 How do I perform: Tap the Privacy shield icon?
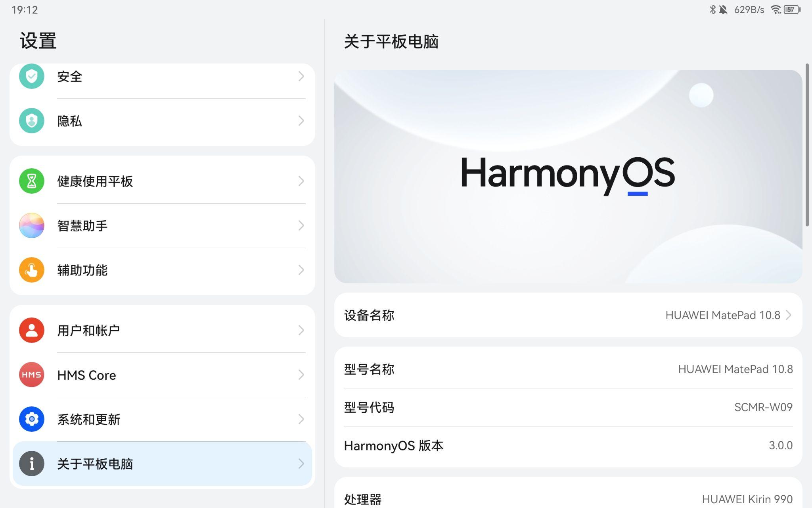pyautogui.click(x=32, y=121)
